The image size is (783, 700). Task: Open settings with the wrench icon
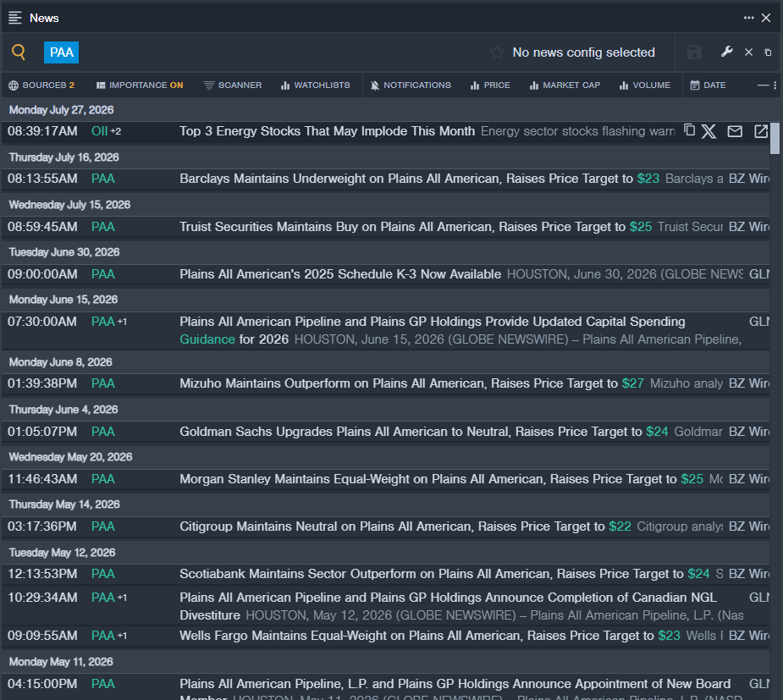(726, 52)
